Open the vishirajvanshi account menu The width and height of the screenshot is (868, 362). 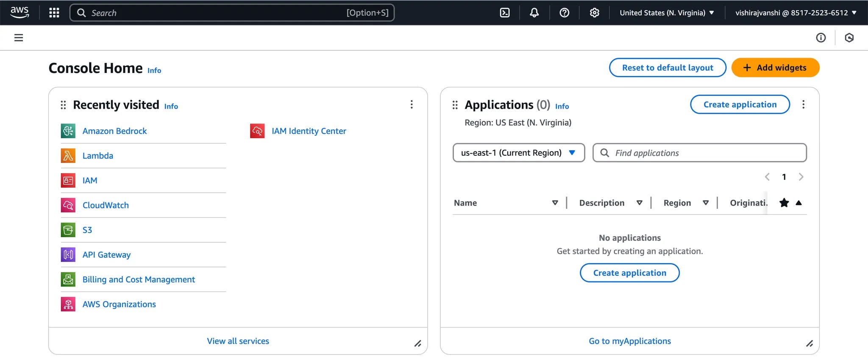(x=796, y=13)
